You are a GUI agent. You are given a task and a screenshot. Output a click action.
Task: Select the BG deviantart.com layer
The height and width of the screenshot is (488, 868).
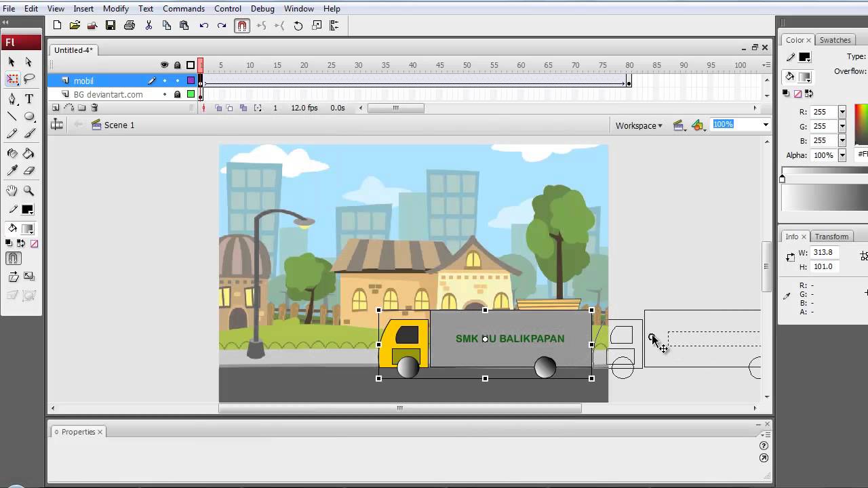[x=108, y=94]
